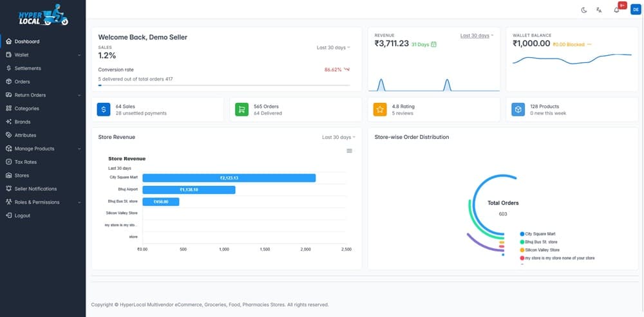
Task: Toggle Silicon Valley Store legend entry
Action: (x=542, y=249)
